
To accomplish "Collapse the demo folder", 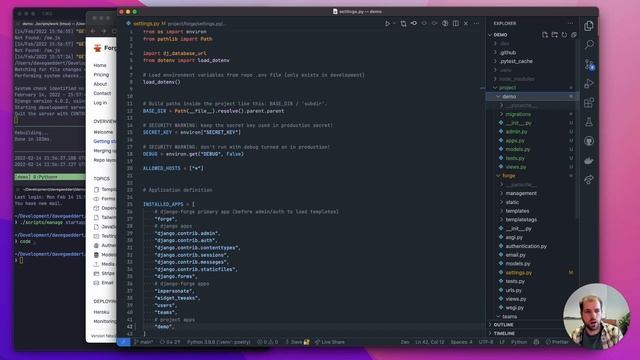I will (531, 97).
